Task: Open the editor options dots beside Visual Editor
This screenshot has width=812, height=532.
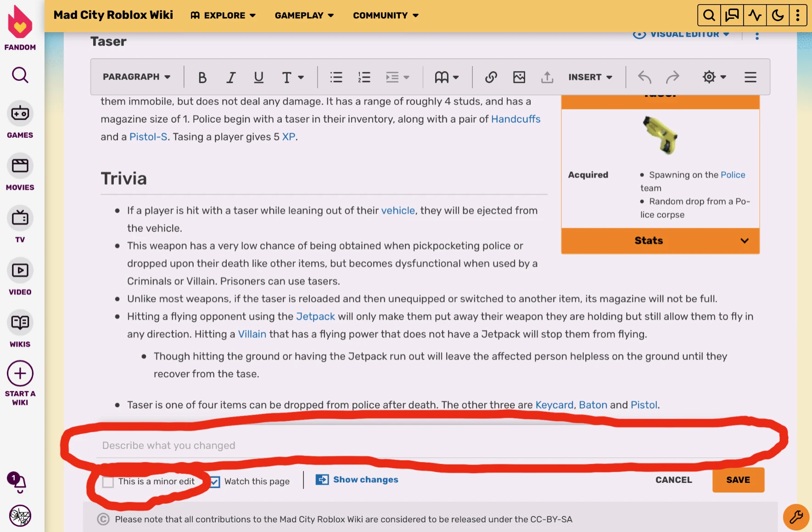Action: pyautogui.click(x=757, y=35)
